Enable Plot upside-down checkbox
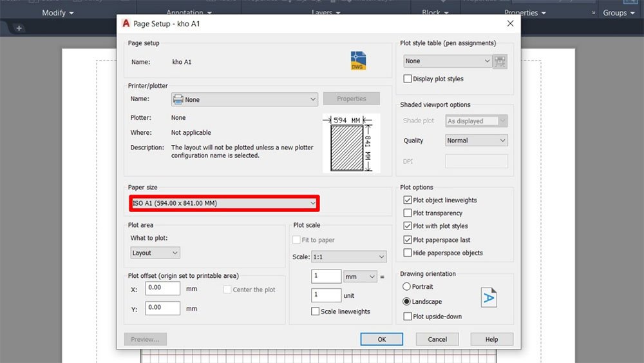Viewport: 644px width, 363px height. click(x=408, y=316)
